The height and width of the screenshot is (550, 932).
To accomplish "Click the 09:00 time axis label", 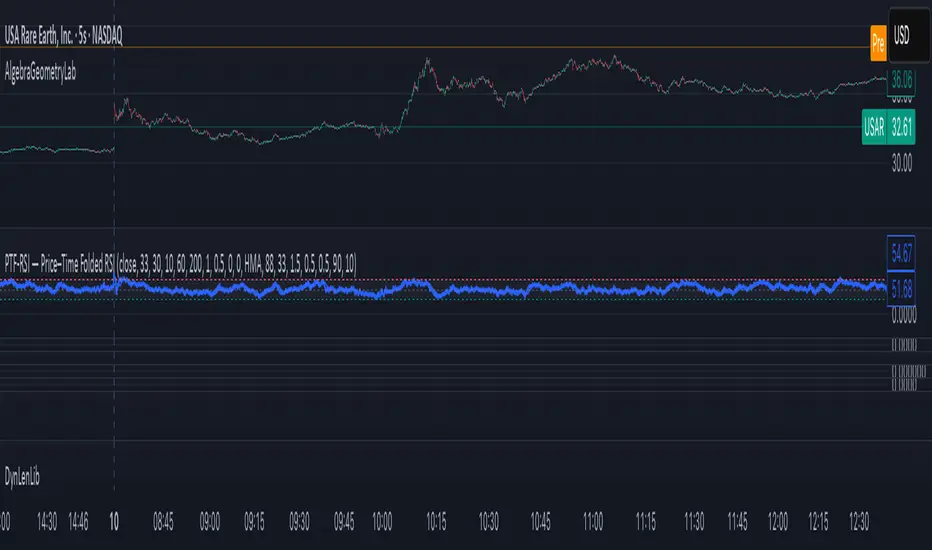I will coord(210,522).
